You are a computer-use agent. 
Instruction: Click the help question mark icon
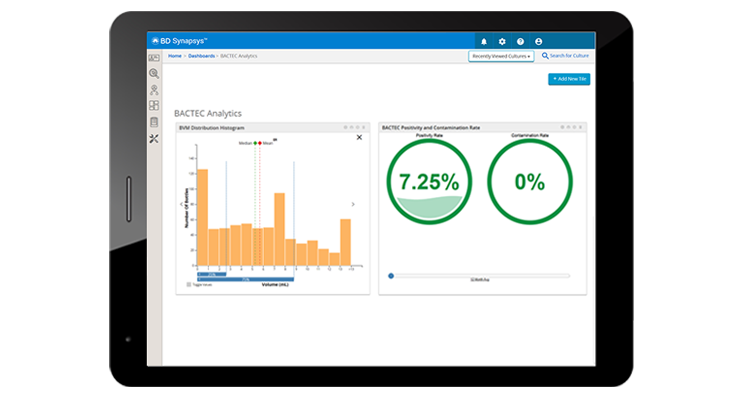point(520,41)
